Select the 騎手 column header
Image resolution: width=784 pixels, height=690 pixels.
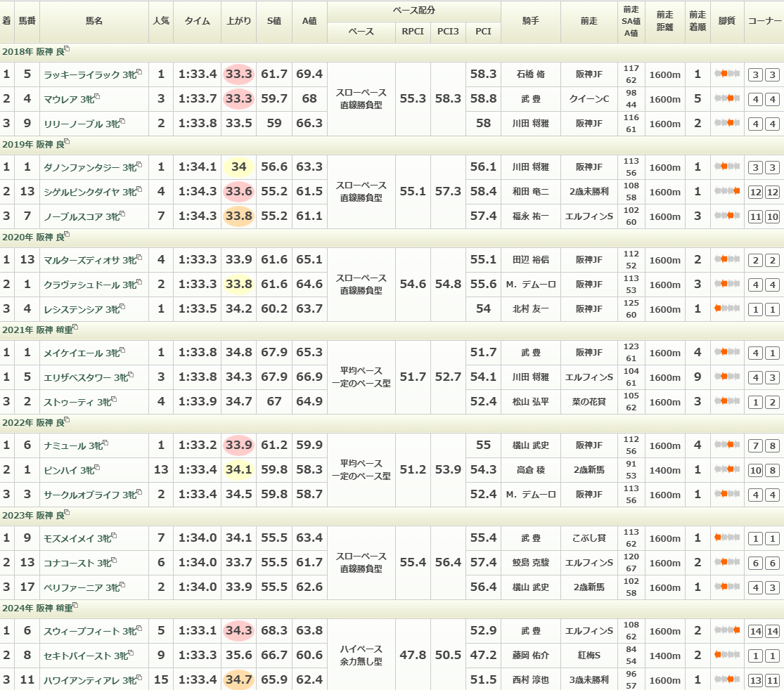pos(530,21)
